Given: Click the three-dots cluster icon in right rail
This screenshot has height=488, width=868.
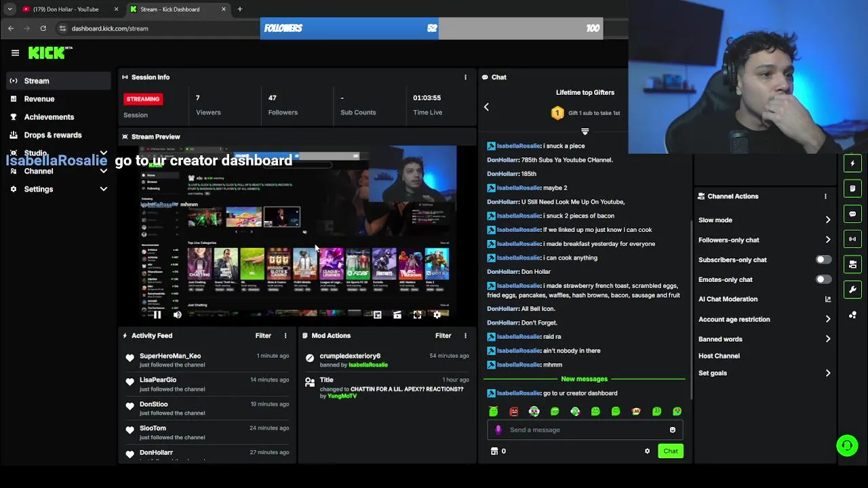Looking at the screenshot, I should click(x=852, y=314).
